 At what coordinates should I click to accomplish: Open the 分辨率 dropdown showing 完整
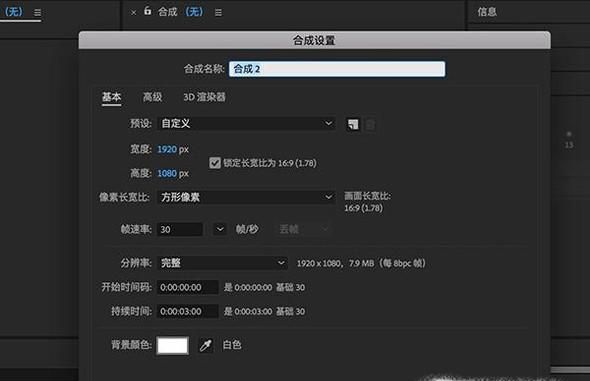[222, 263]
